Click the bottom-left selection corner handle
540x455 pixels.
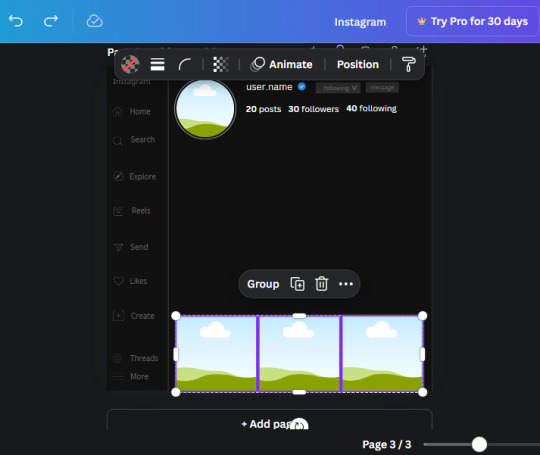[176, 392]
